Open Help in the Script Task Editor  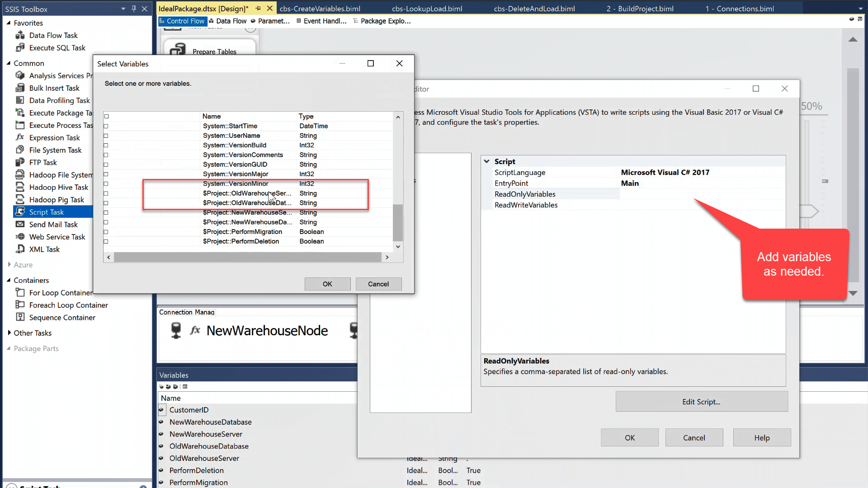click(762, 437)
